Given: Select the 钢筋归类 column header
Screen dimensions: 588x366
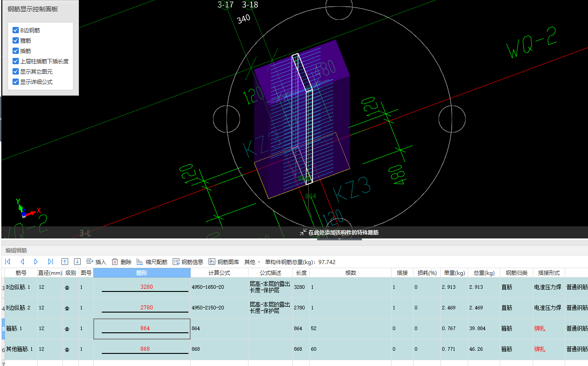Looking at the screenshot, I should coord(516,273).
